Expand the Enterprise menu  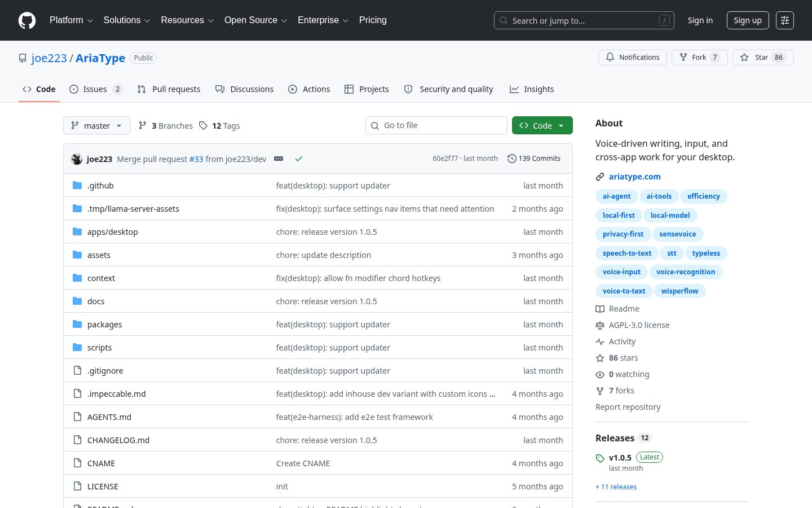tap(323, 20)
